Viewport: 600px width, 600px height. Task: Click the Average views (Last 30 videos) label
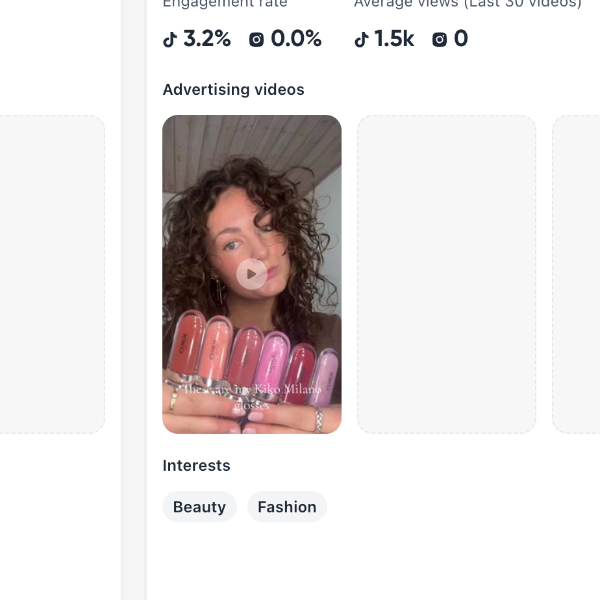coord(468,4)
